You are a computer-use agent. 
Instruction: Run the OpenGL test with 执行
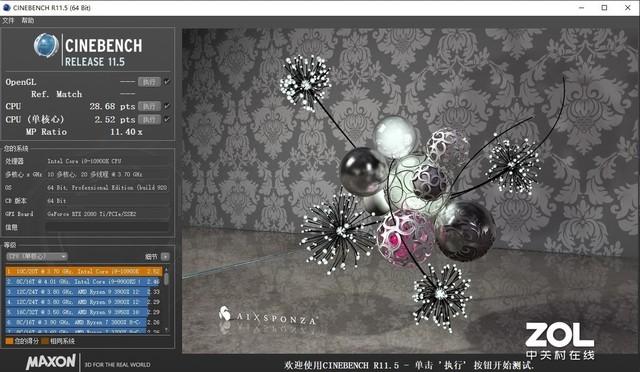click(x=149, y=82)
